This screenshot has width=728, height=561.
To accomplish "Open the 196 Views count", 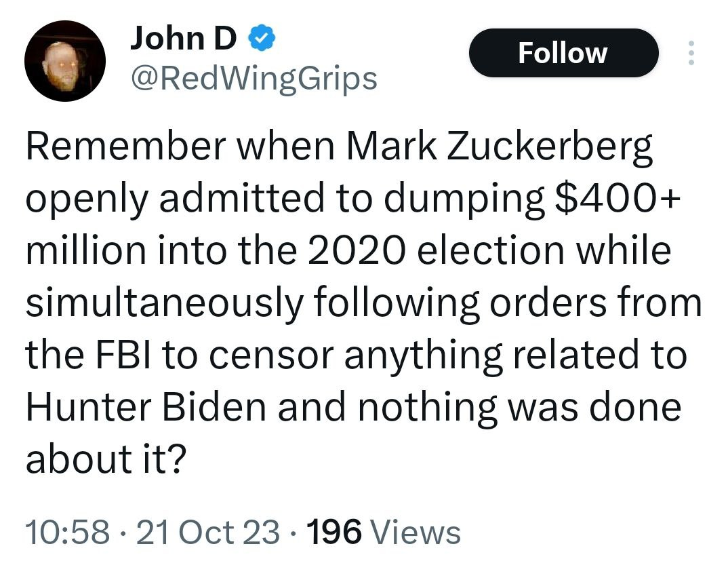I will 333,532.
